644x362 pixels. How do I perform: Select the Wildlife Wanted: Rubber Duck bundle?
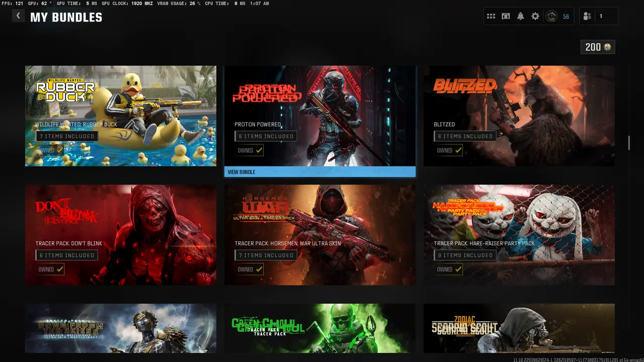coord(121,116)
